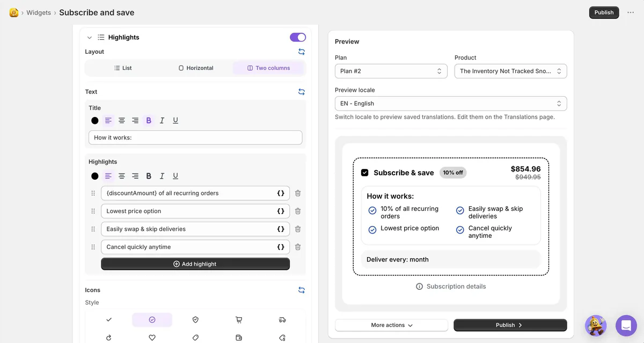Open the chat support bubble

tap(626, 325)
